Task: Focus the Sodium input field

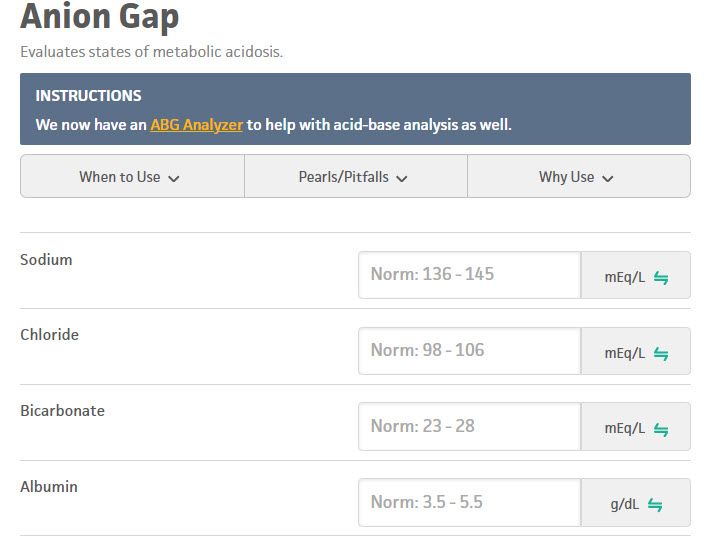Action: [470, 275]
